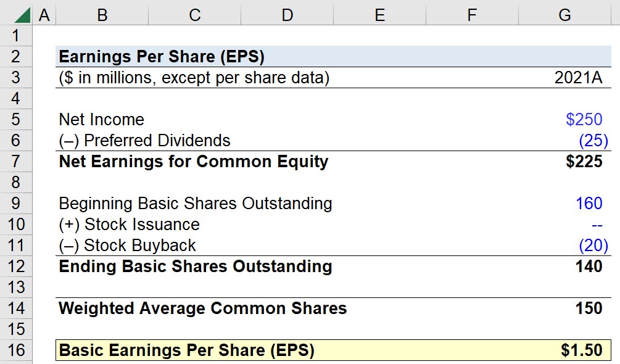Click the Stock Buyback (20) cell

[564, 245]
